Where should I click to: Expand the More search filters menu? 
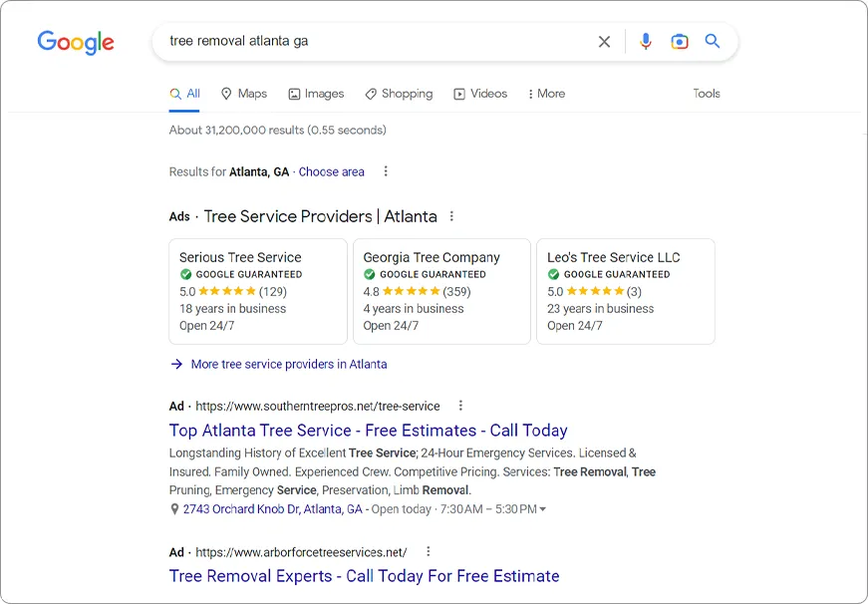546,94
